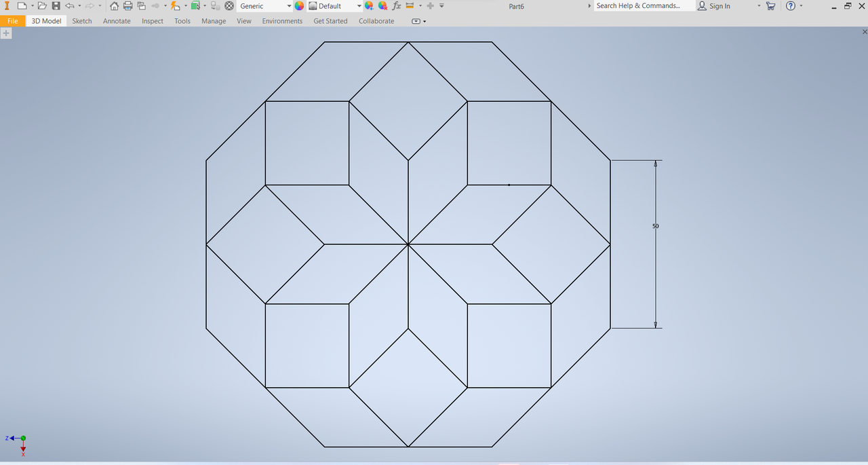Close the document view with the X

[864, 32]
